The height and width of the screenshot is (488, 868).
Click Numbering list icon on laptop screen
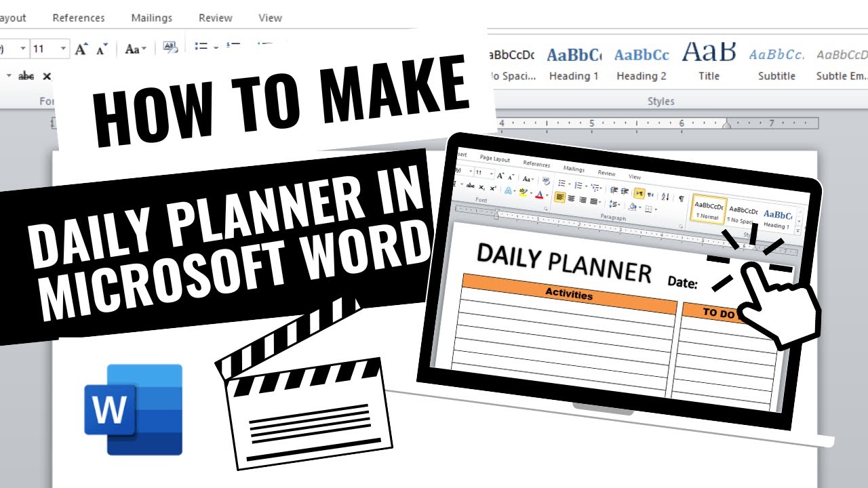(x=578, y=185)
